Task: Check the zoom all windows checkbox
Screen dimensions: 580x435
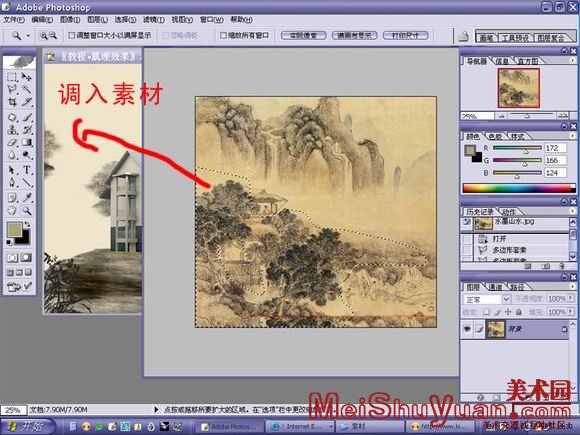Action: (223, 36)
